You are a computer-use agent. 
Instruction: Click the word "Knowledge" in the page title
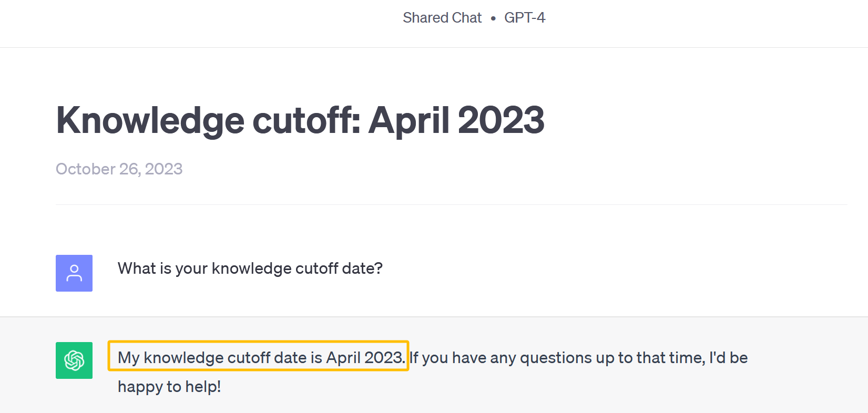tap(150, 120)
